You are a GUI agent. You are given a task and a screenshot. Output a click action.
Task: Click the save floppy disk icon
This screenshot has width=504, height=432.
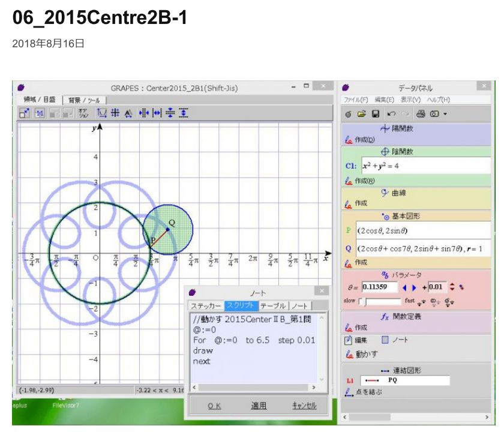point(376,113)
